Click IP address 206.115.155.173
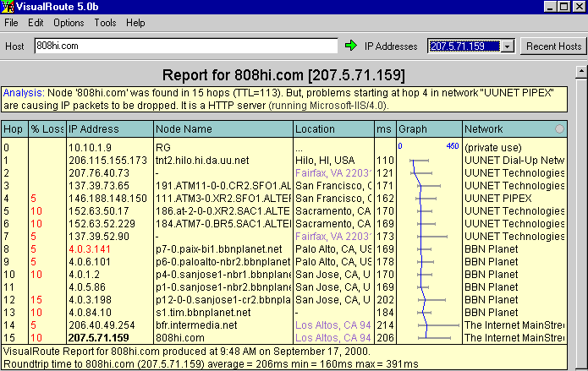Screen dimensions: 588x371 [107, 161]
